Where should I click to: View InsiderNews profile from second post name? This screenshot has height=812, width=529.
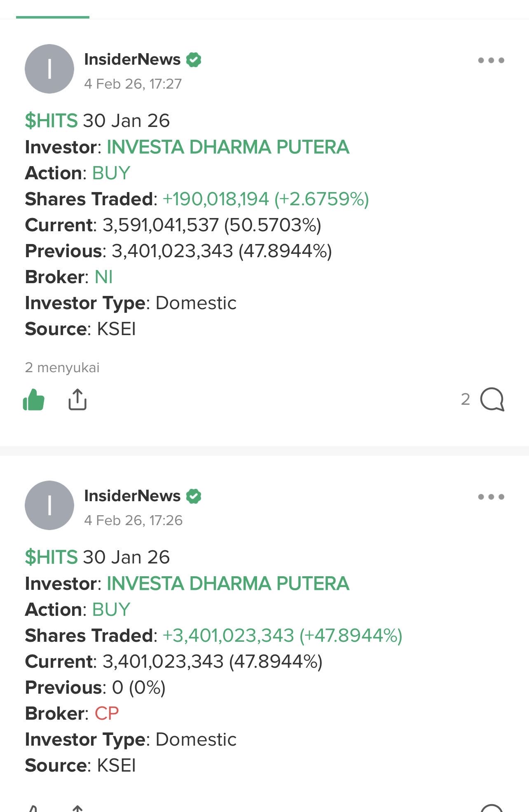pyautogui.click(x=132, y=496)
